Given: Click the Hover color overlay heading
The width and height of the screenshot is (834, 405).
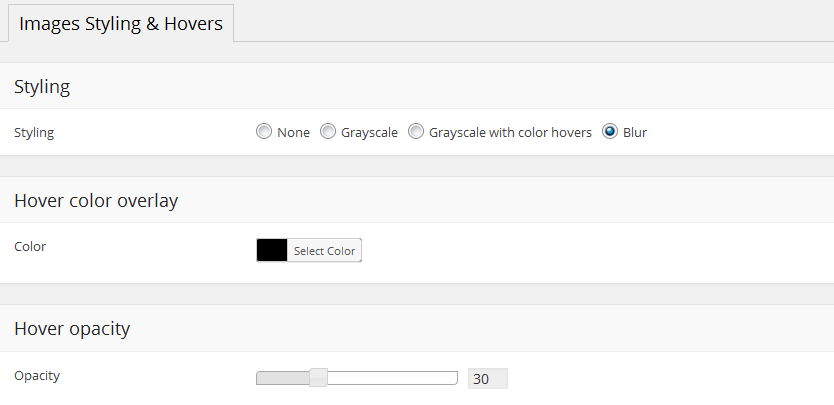Looking at the screenshot, I should coord(96,201).
